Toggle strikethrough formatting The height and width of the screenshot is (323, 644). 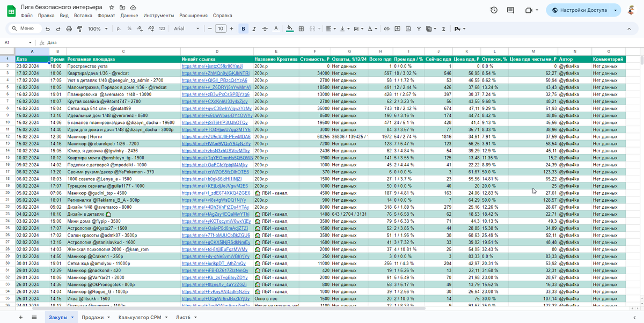265,29
